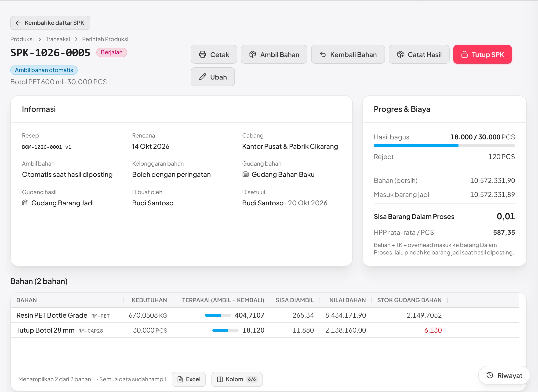Image resolution: width=538 pixels, height=392 pixels.
Task: Click the history clock icon on Riwayat
Action: pos(490,375)
